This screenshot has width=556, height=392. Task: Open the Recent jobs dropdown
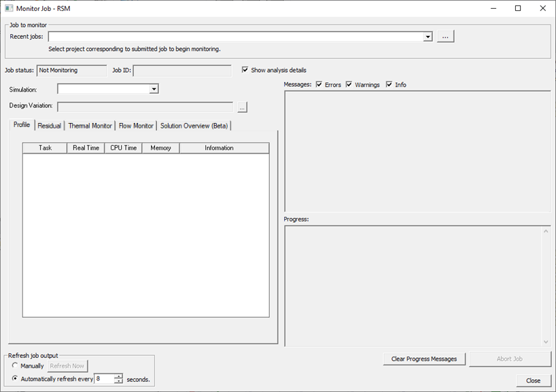click(428, 36)
